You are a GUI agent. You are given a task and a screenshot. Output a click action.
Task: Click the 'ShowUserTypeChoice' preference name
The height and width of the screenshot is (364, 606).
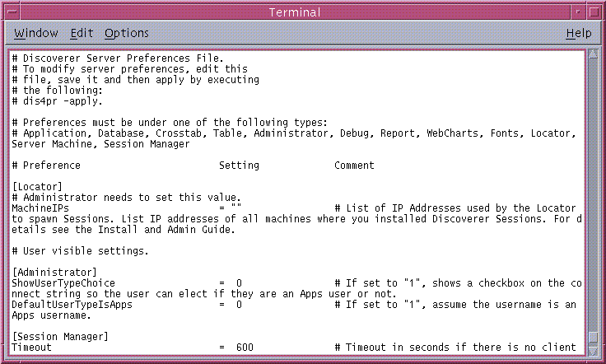[63, 283]
